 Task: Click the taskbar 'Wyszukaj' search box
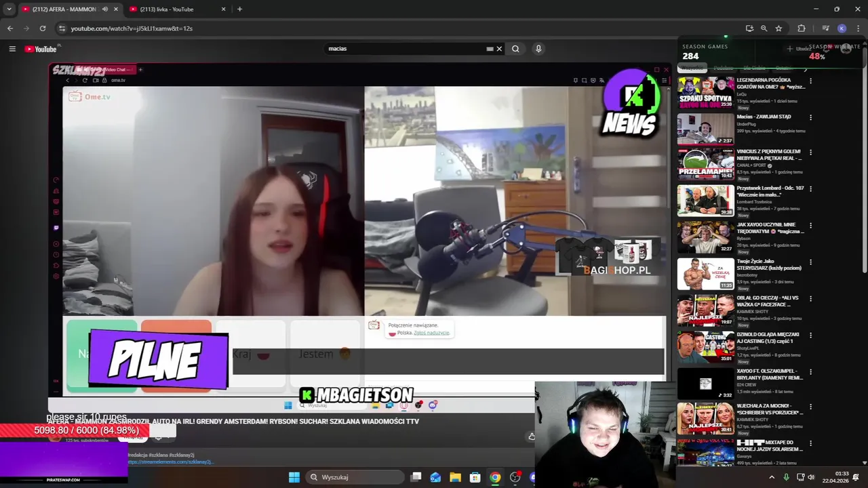click(354, 477)
